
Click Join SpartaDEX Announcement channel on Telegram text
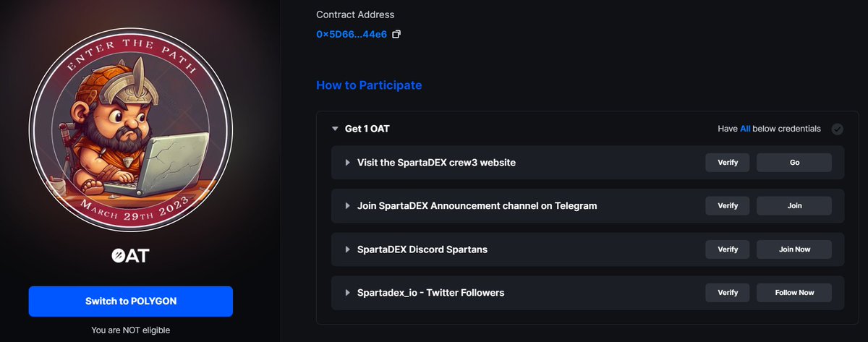[477, 206]
